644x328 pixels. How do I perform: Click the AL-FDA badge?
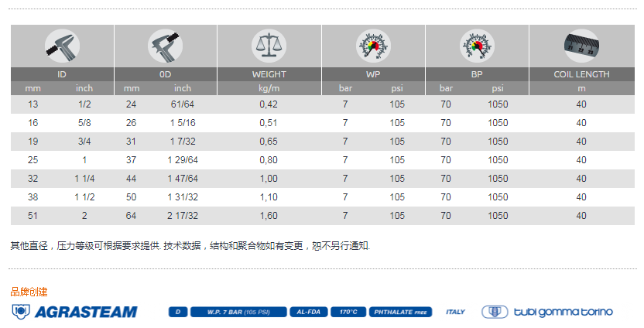pos(310,312)
